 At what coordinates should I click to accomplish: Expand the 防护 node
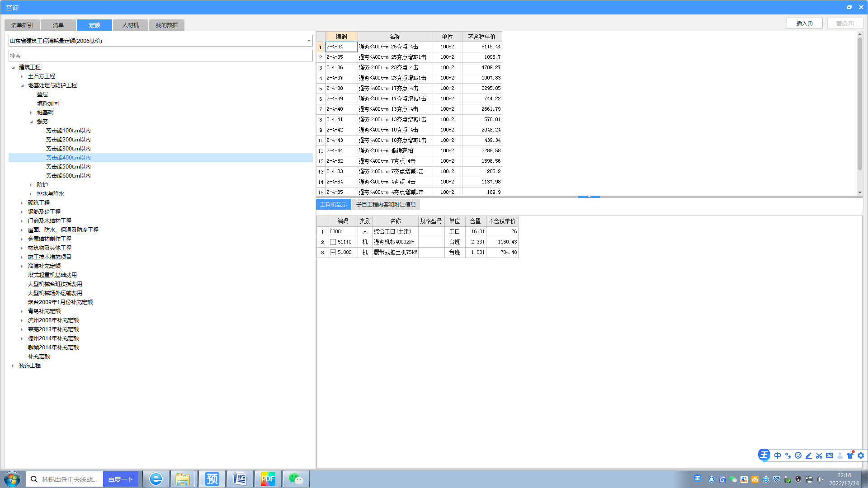(x=31, y=185)
